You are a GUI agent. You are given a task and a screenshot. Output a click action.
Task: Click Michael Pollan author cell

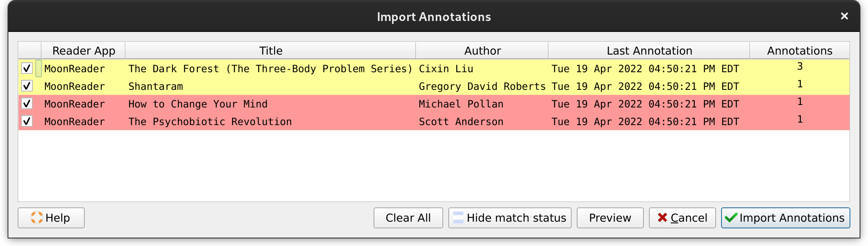click(461, 104)
